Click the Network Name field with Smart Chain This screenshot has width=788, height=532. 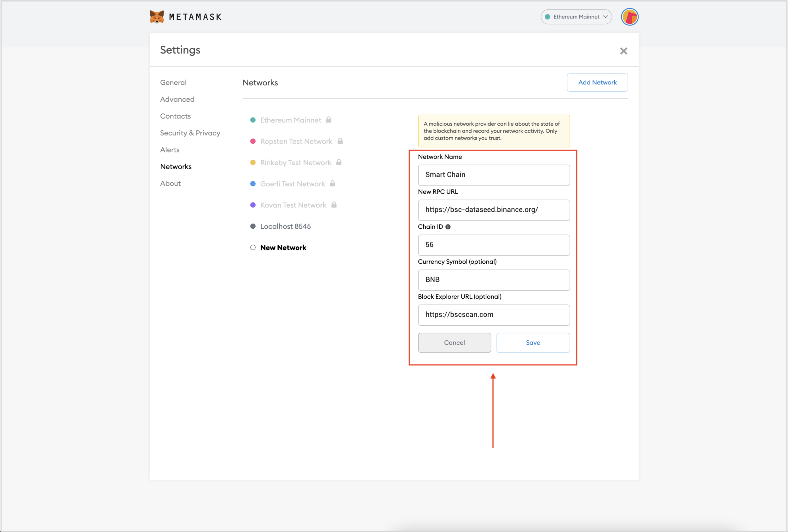click(x=494, y=175)
